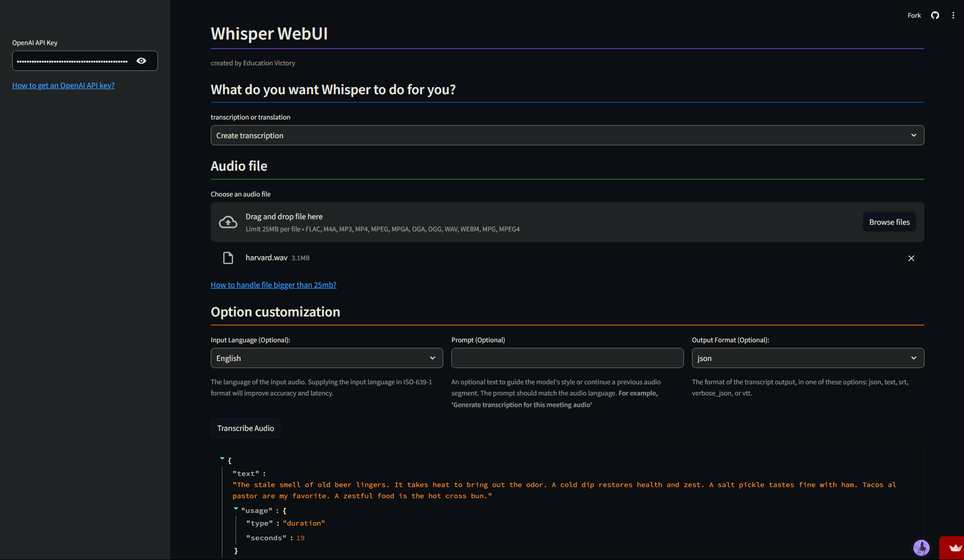Screen dimensions: 964x560
Task: Click the purple avatar icon at bottom
Action: pyautogui.click(x=921, y=547)
